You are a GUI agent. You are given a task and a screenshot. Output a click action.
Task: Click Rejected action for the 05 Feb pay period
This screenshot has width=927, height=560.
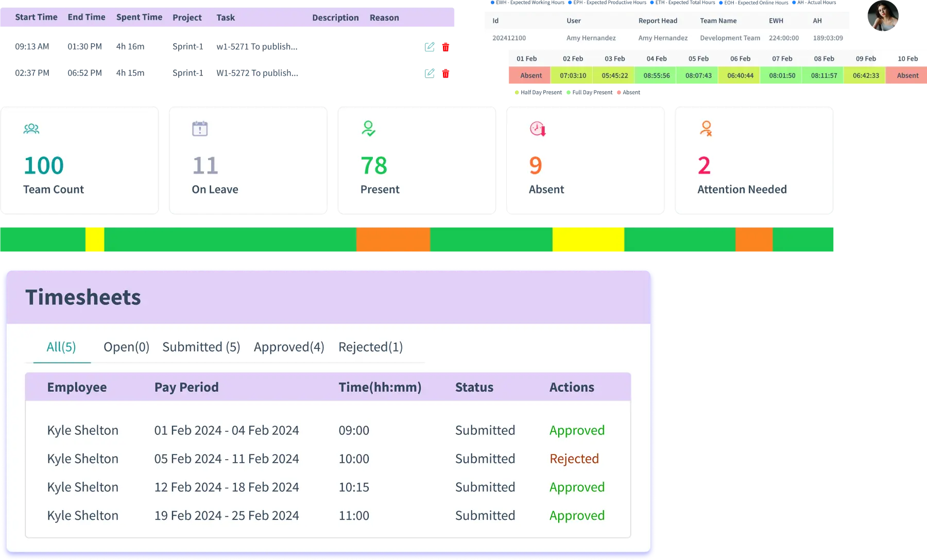pyautogui.click(x=574, y=459)
